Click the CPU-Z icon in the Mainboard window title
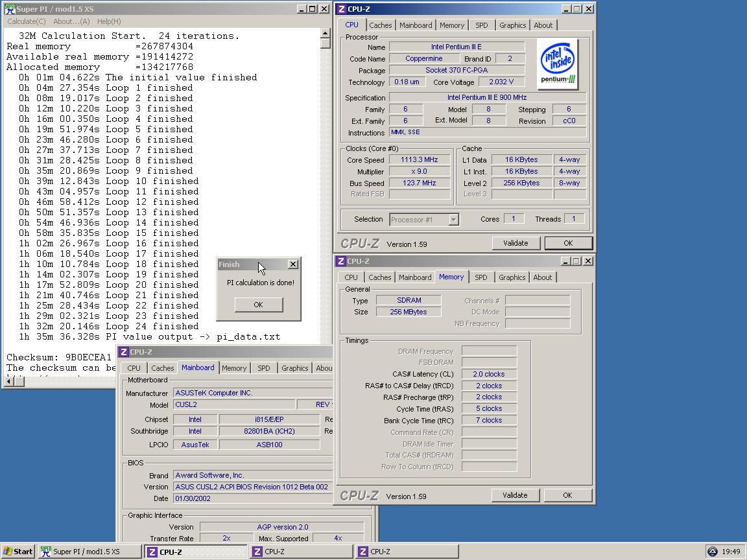 pyautogui.click(x=123, y=352)
